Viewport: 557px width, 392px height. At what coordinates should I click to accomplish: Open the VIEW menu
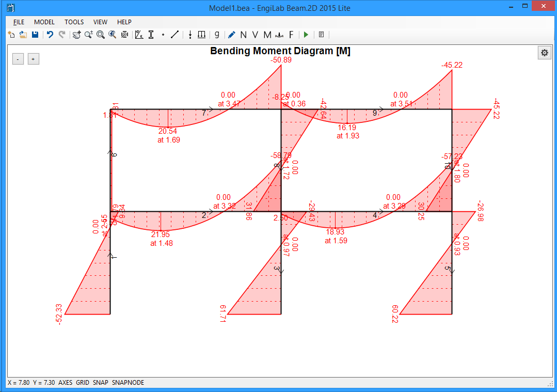point(100,22)
